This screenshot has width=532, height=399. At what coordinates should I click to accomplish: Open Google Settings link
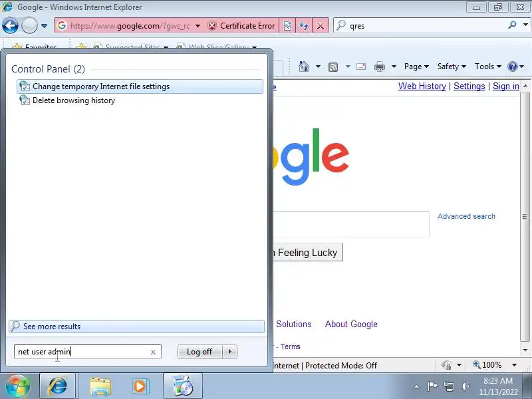(x=469, y=86)
